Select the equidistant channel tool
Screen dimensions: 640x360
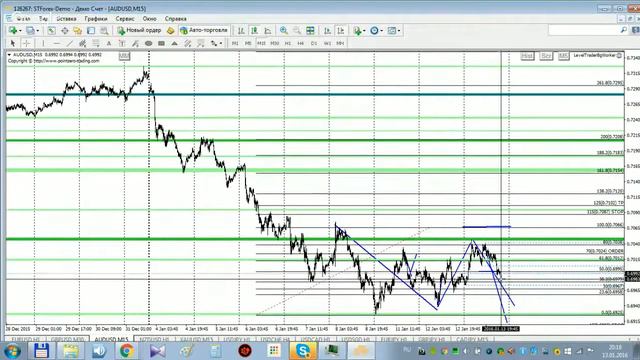pos(83,43)
